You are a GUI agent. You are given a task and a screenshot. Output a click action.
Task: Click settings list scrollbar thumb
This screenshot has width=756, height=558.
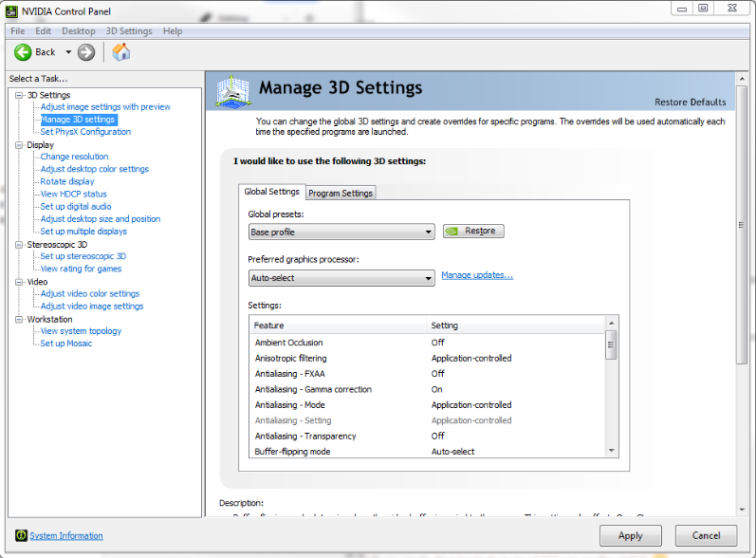[x=611, y=344]
